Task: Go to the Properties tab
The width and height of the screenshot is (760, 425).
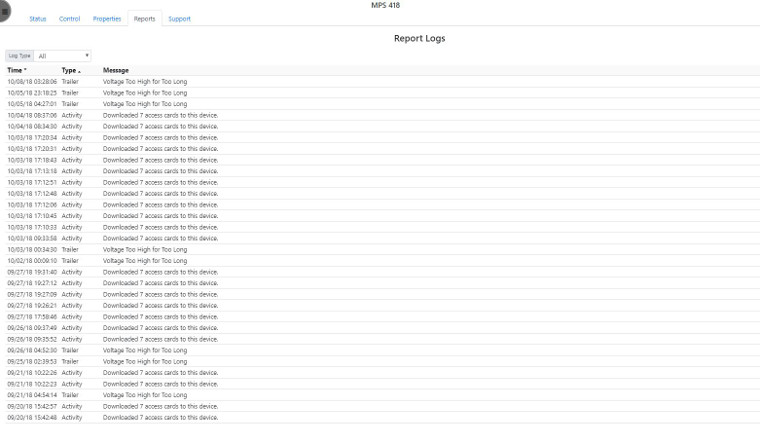Action: click(106, 19)
